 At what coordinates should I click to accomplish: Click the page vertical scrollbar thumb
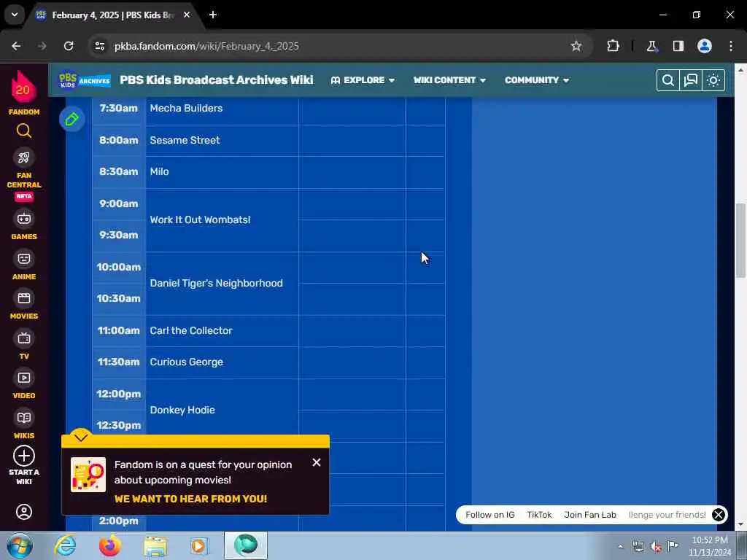tap(740, 241)
